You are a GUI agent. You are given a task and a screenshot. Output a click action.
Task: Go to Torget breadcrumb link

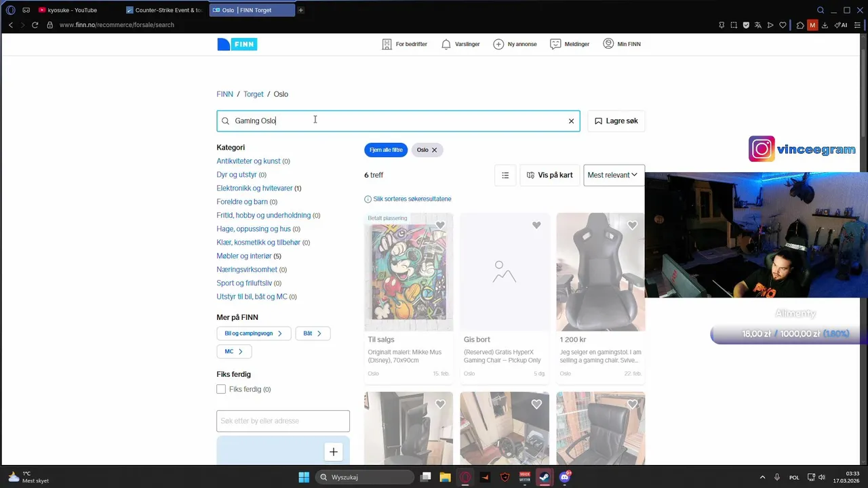tap(254, 94)
